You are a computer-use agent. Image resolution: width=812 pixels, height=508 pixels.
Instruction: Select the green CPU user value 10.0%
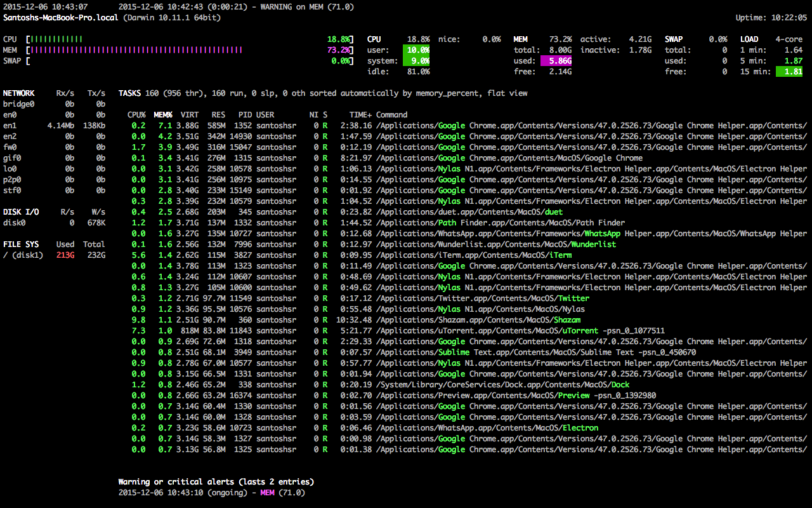[416, 50]
